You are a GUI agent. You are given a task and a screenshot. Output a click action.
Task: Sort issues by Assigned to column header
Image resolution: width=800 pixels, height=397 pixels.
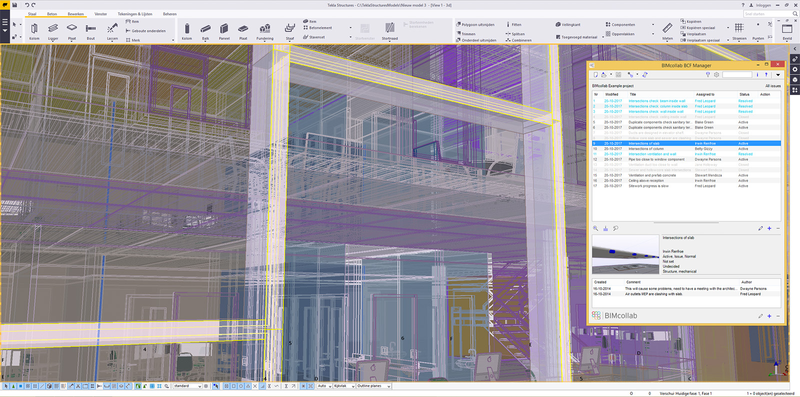(x=706, y=94)
